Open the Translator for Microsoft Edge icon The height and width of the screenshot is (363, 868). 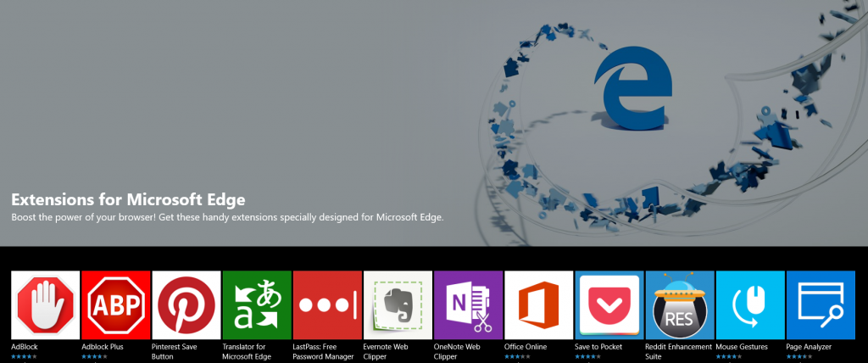[257, 304]
